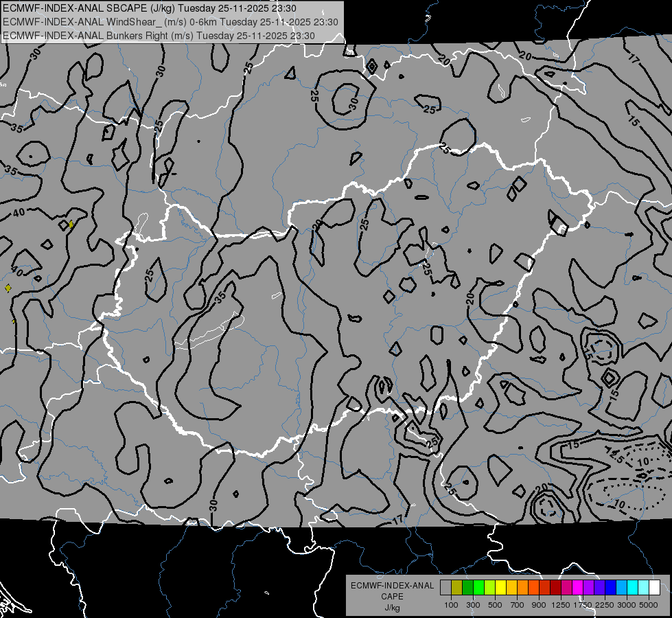Viewport: 672px width, 618px height.
Task: Select the J/kg unit in the legend
Action: click(392, 608)
